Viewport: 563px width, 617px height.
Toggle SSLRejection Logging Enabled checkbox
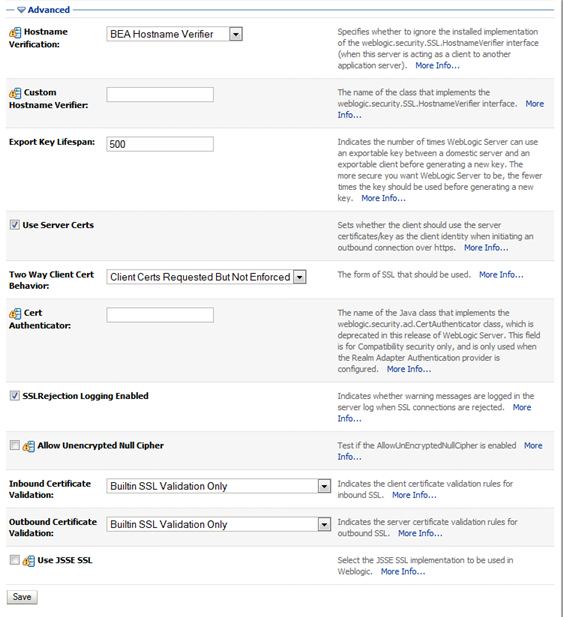[x=15, y=395]
